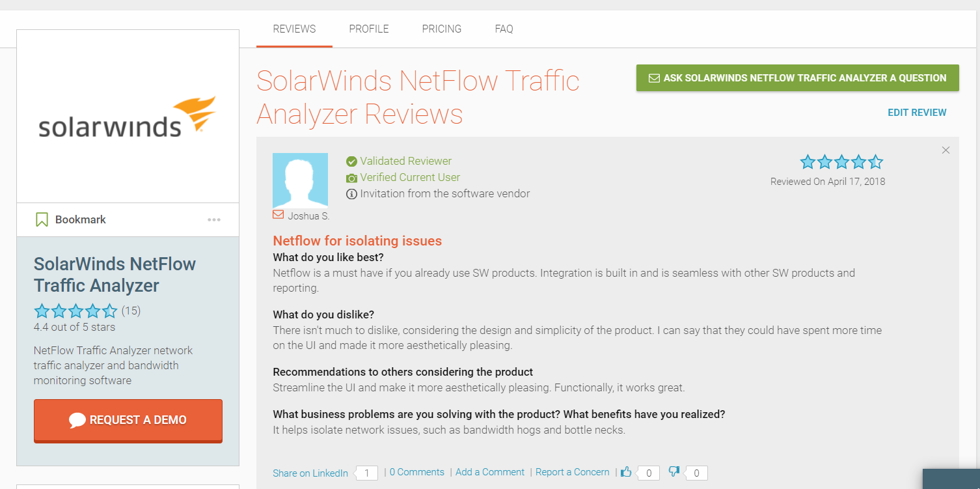Click the thumbs up count box
This screenshot has height=489, width=980.
[x=648, y=473]
